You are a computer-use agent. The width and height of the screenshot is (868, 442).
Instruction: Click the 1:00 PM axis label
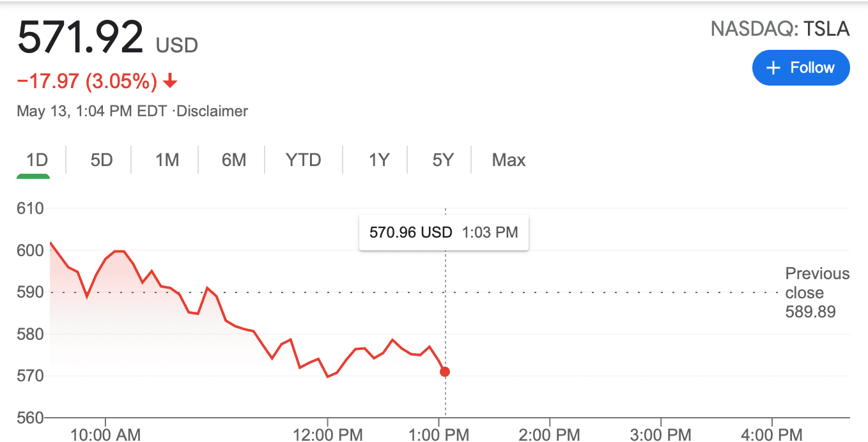coord(440,434)
